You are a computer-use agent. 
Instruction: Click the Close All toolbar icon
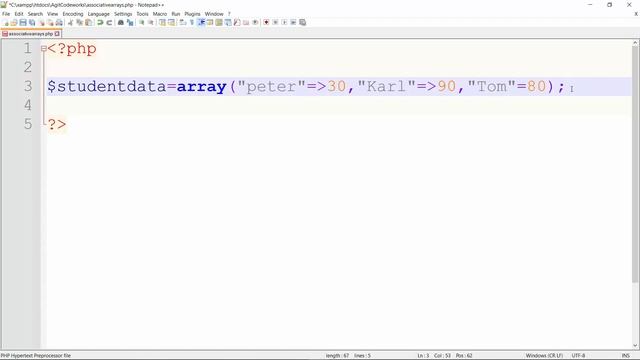50,22
